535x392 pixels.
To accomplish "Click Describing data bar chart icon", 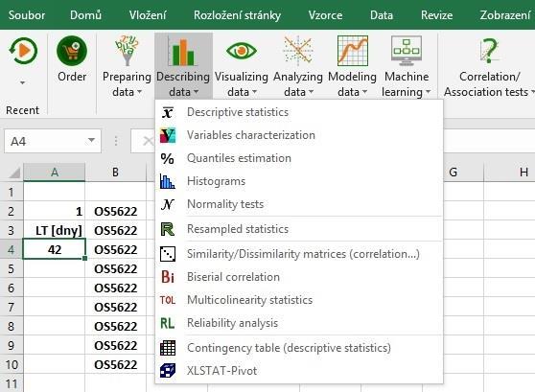I will (183, 51).
